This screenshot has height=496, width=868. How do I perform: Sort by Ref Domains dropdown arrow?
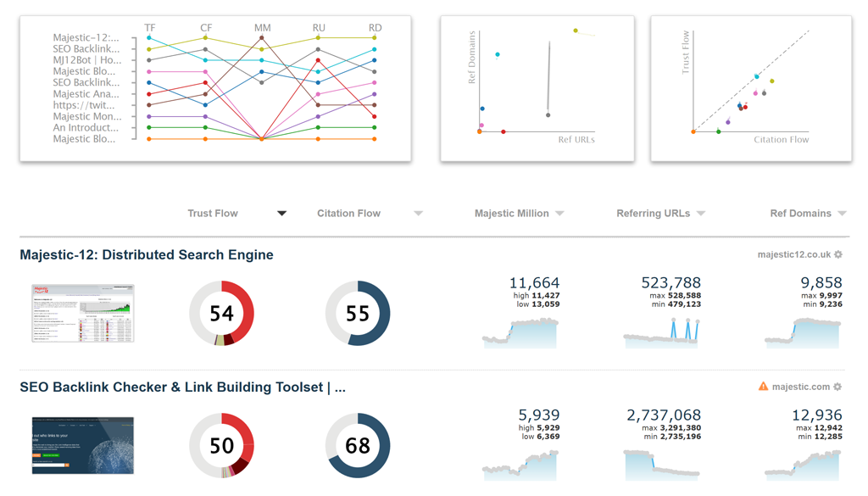pos(842,214)
